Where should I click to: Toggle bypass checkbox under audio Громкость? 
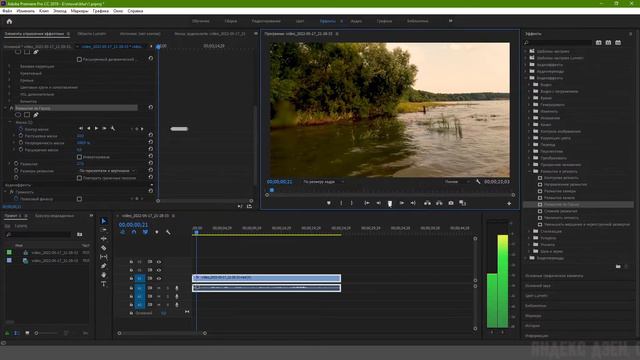coord(79,199)
